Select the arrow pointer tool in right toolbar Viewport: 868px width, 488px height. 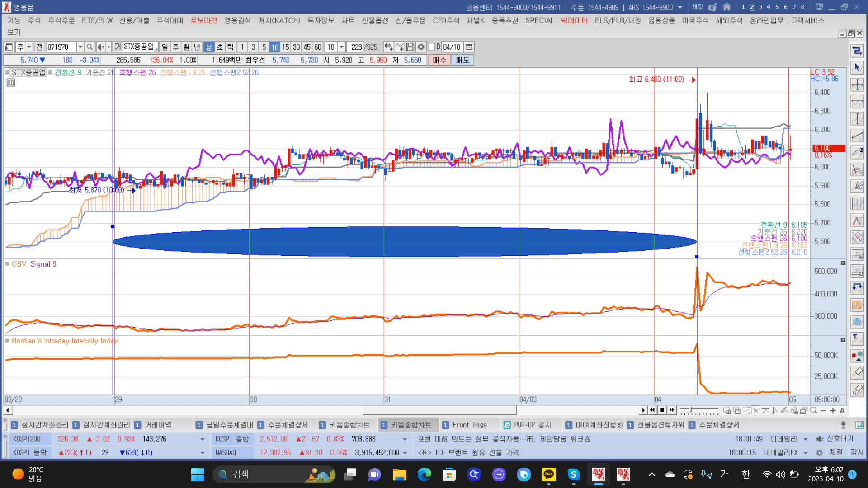point(857,68)
